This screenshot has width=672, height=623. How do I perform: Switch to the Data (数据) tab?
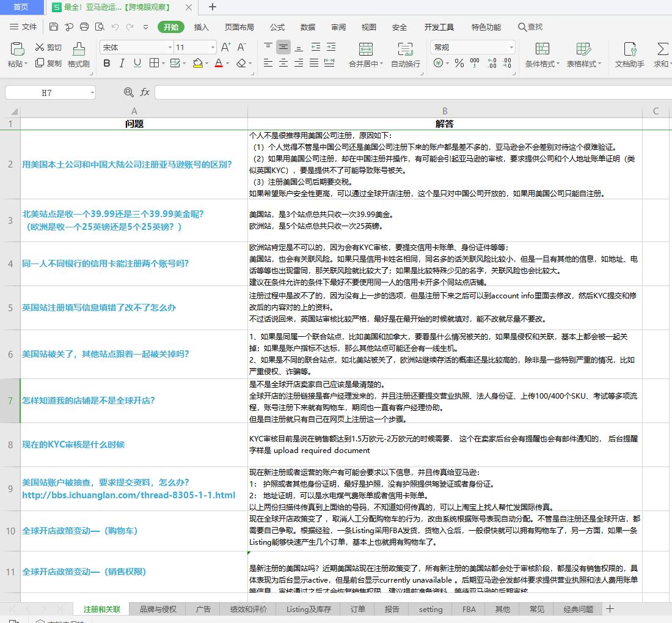pyautogui.click(x=308, y=27)
